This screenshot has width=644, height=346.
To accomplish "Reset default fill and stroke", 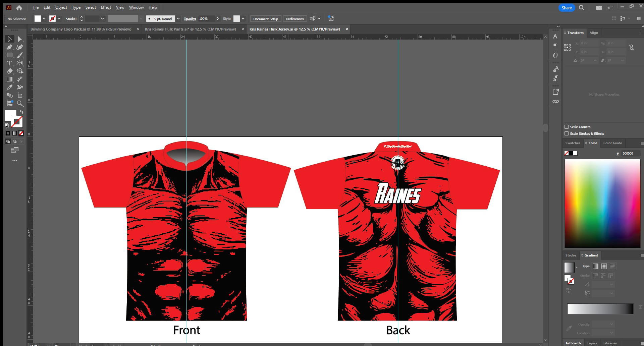I will [x=7, y=125].
